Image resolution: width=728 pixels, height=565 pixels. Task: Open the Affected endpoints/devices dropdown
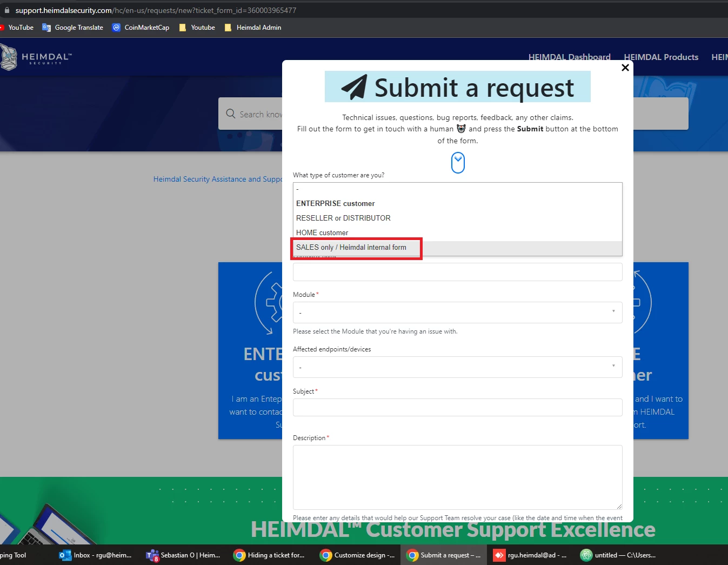pyautogui.click(x=458, y=367)
